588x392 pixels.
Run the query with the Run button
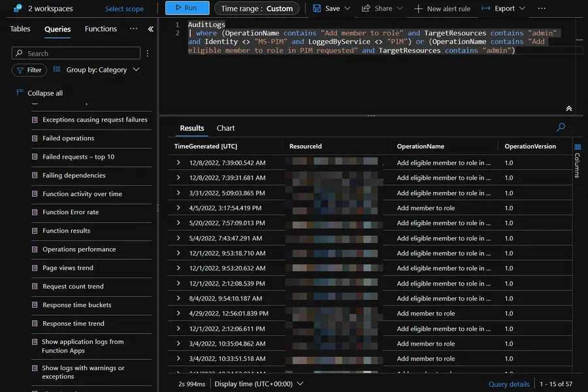[187, 8]
